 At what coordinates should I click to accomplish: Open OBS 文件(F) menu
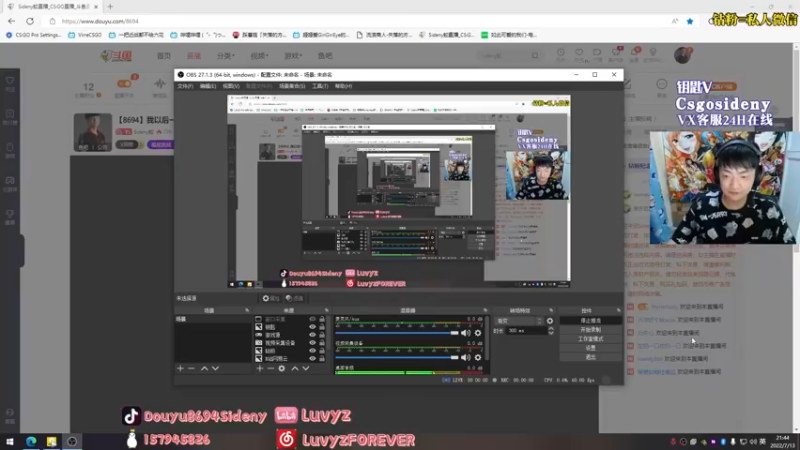185,86
